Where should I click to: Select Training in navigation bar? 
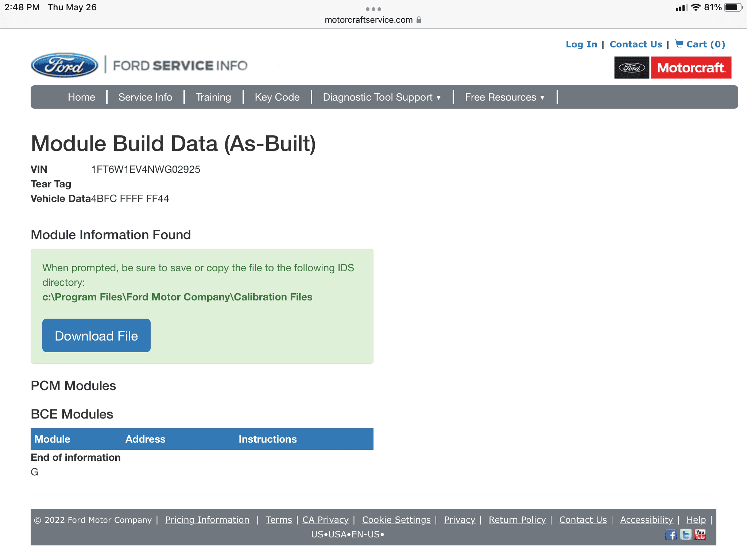[213, 97]
